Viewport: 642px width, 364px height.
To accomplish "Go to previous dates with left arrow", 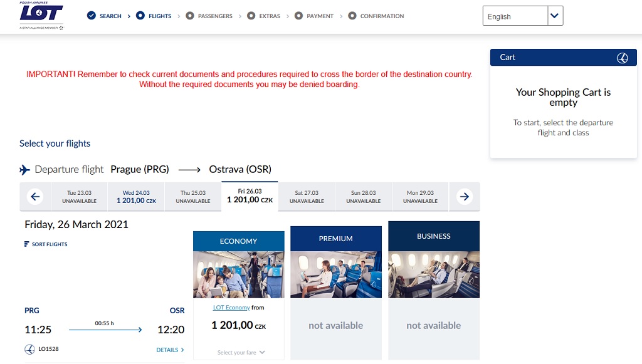I will coord(35,197).
